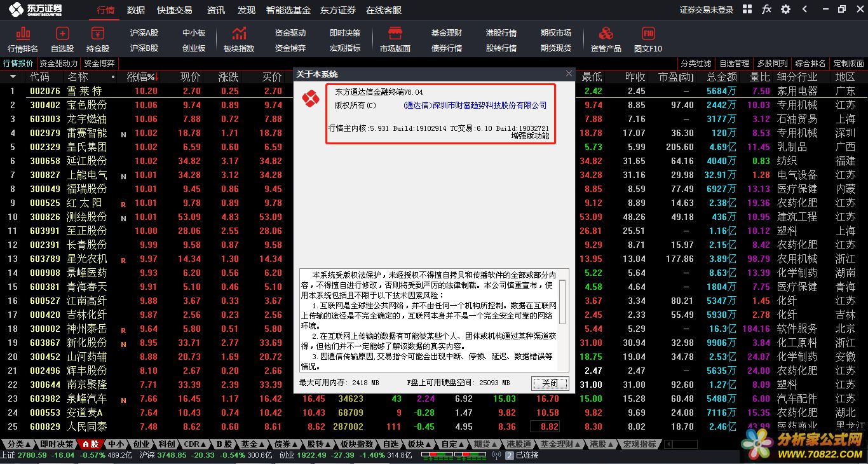Click the network signal icon in status bar
The image size is (868, 464).
coord(497,455)
